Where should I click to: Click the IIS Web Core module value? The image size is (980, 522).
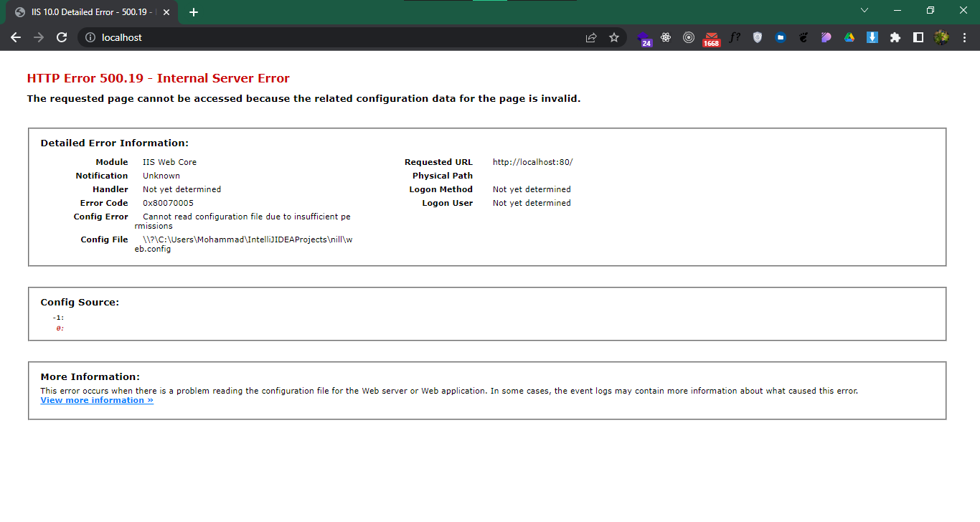169,162
